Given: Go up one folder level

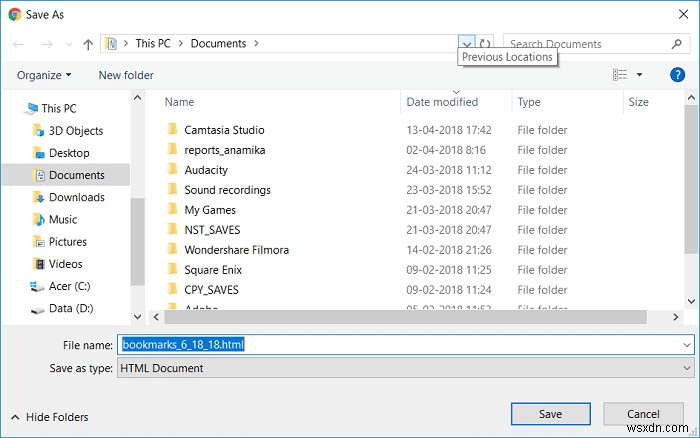Looking at the screenshot, I should pyautogui.click(x=88, y=44).
